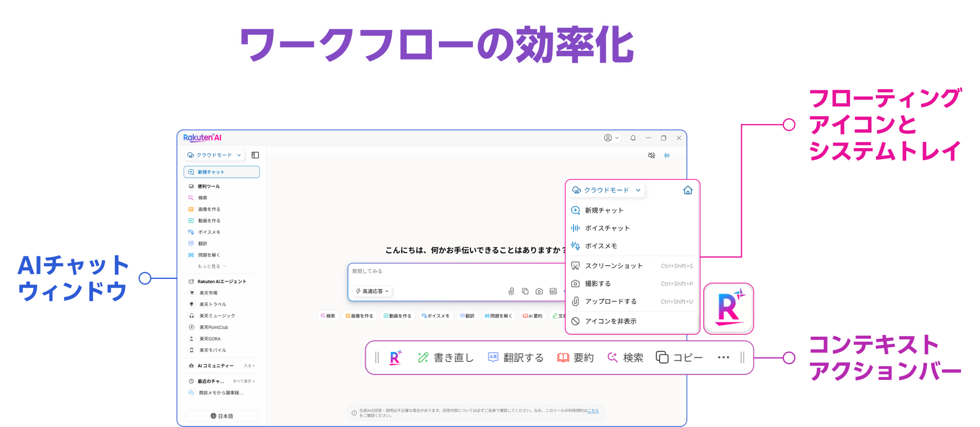Click the AI 要約 chip below the input box
Image resolution: width=980 pixels, height=427 pixels.
tap(532, 316)
